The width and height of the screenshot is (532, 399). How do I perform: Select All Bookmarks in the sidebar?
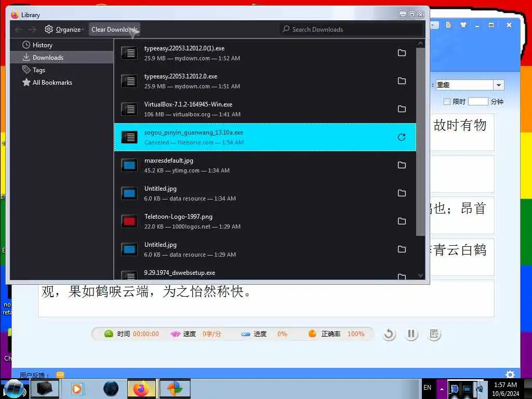pos(62,83)
